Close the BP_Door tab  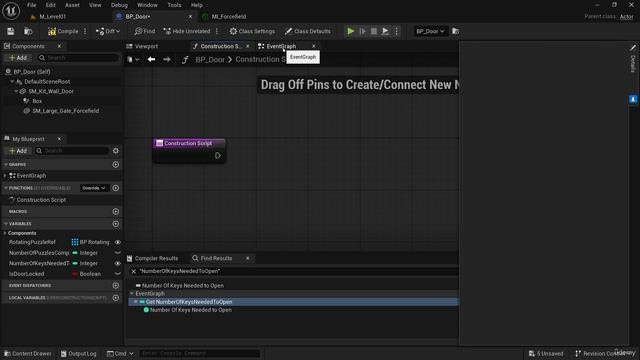[x=190, y=17]
